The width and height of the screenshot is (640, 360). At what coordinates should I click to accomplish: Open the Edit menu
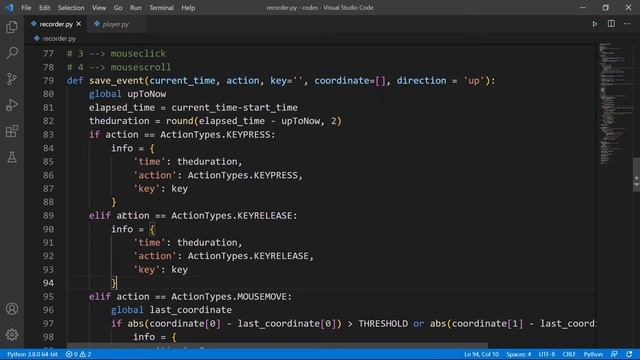pos(44,8)
